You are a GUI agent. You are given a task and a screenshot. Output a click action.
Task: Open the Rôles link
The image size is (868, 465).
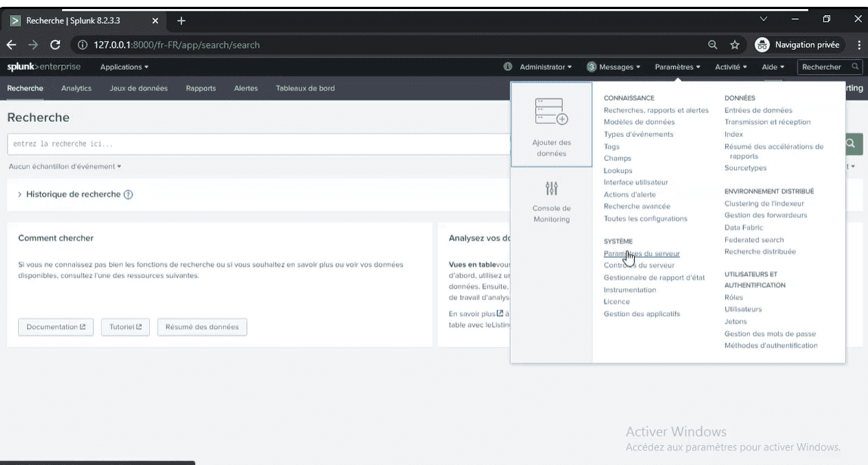733,297
